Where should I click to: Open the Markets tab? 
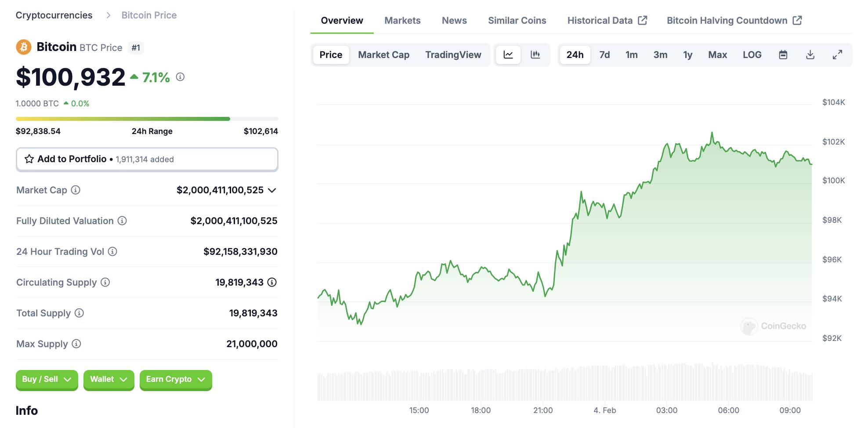point(402,21)
